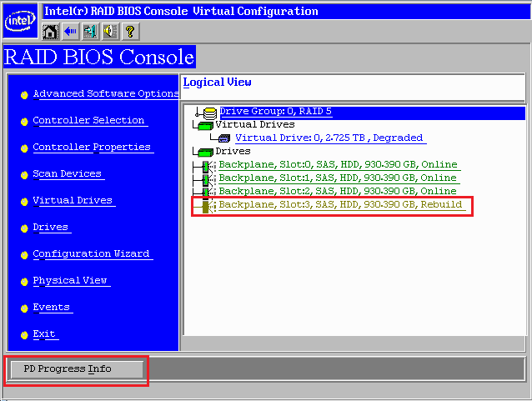Click the green Virtual Drives folder icon
The image size is (532, 401).
pyautogui.click(x=204, y=126)
